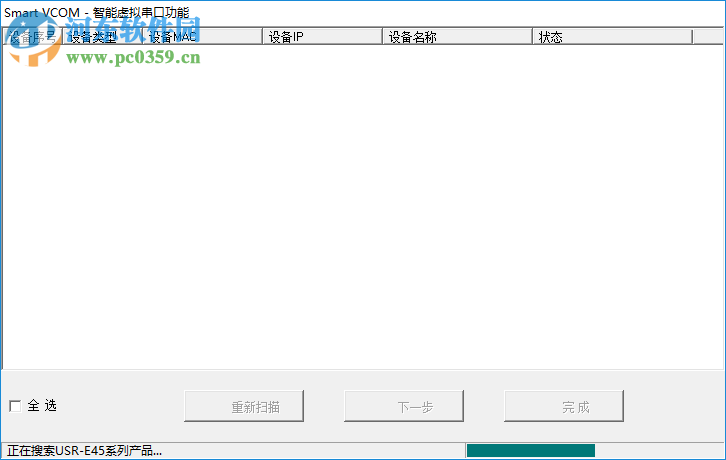
Task: Click the 下一步 next-step button
Action: click(x=404, y=406)
